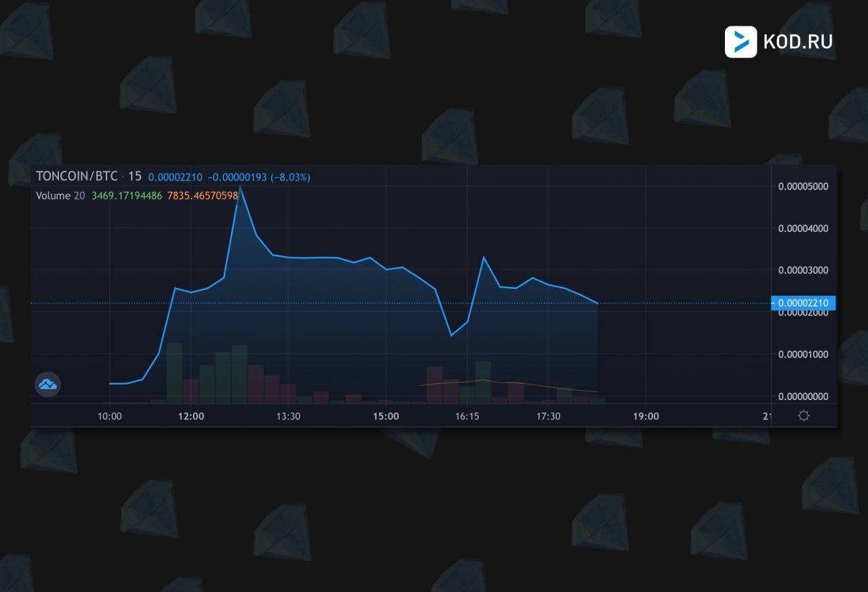Click the 13:30 time axis label
Image resolution: width=868 pixels, height=592 pixels.
(288, 416)
